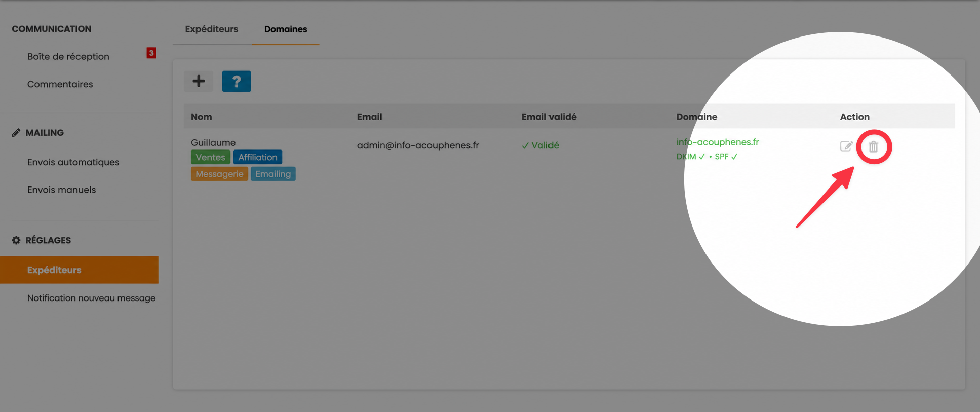The image size is (980, 412).
Task: Click the plus add sender button
Action: 199,81
